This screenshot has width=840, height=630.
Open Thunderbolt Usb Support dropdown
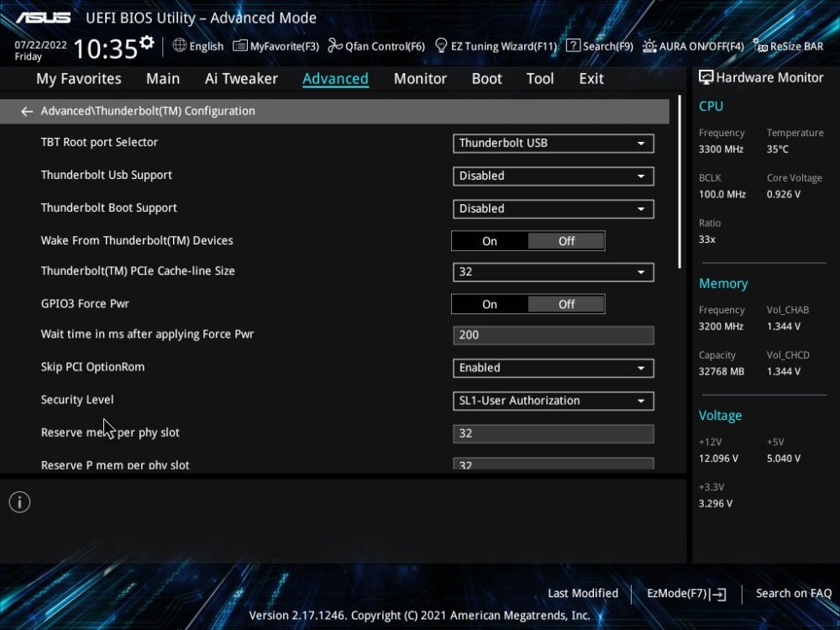[554, 176]
